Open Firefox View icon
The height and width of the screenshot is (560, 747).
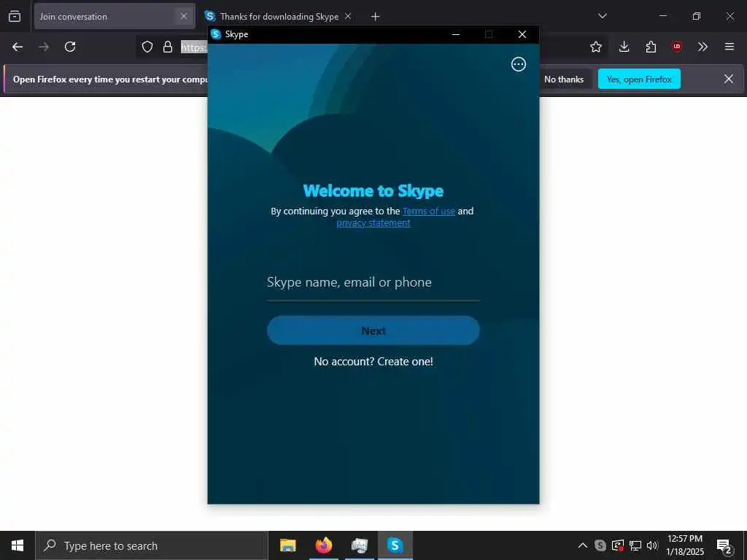coord(15,16)
